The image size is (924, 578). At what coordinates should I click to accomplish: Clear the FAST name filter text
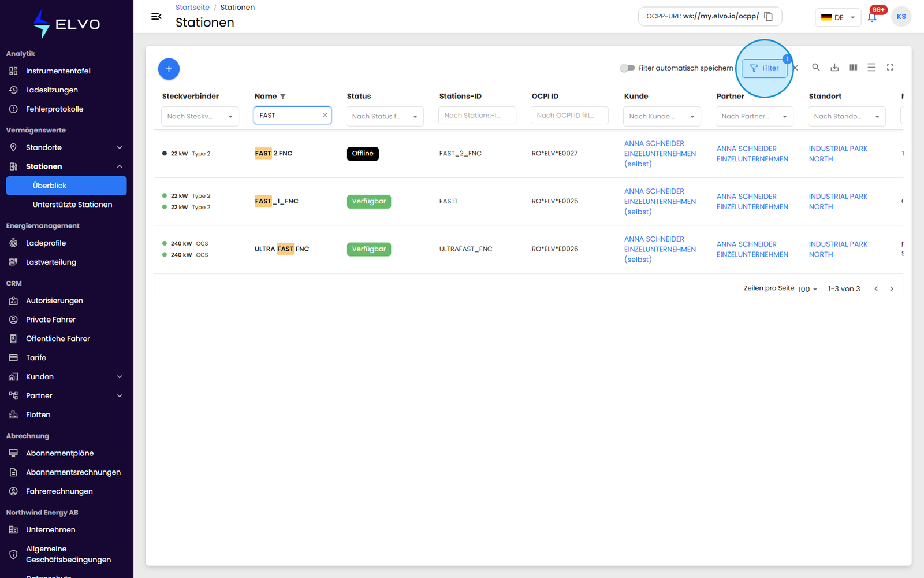click(x=325, y=116)
